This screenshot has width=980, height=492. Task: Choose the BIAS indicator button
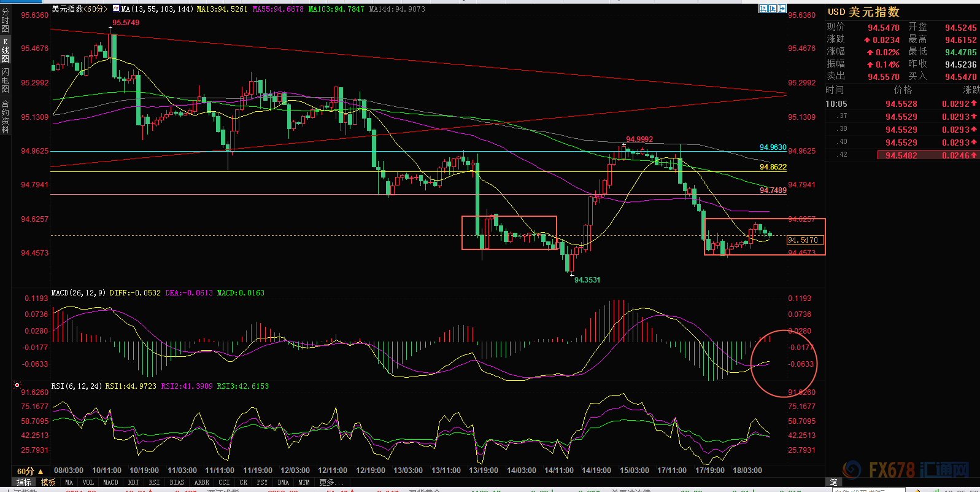click(x=177, y=482)
